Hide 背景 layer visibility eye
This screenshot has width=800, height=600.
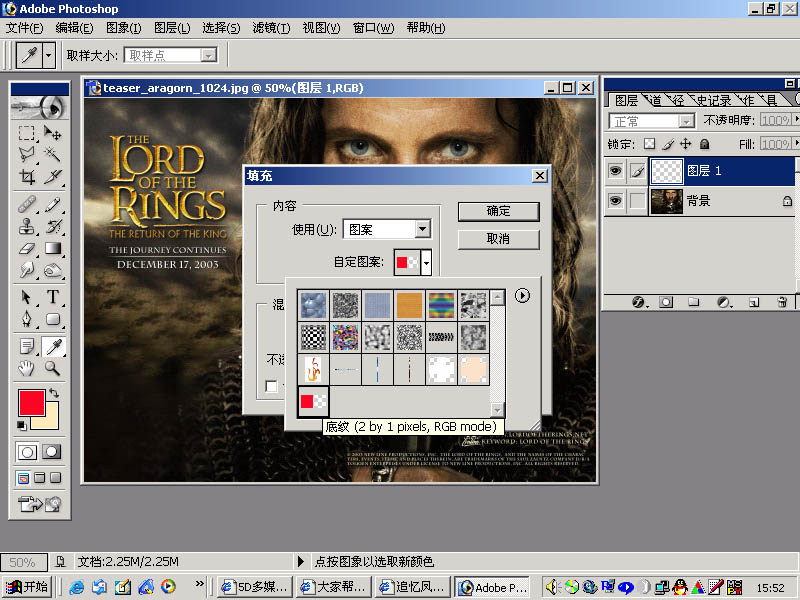(616, 201)
